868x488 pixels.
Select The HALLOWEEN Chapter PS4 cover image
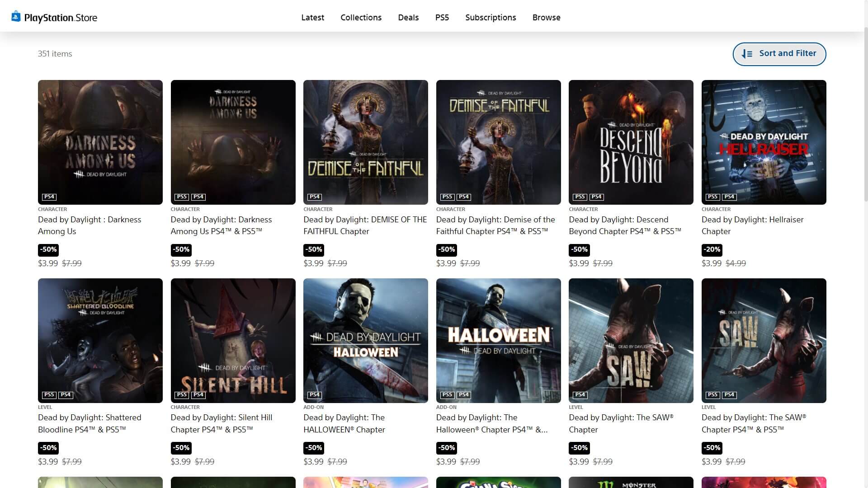pyautogui.click(x=365, y=340)
